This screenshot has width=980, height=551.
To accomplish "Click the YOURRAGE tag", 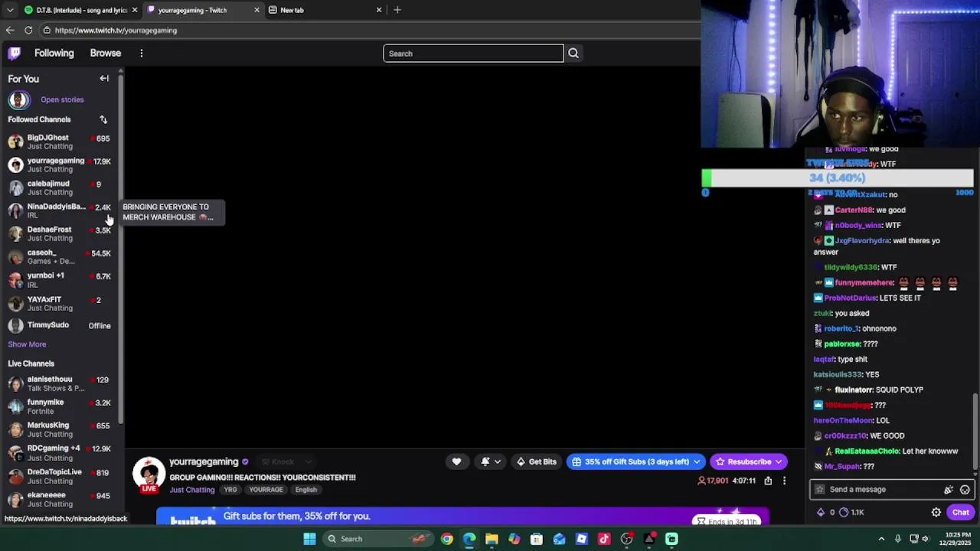I will pos(266,490).
